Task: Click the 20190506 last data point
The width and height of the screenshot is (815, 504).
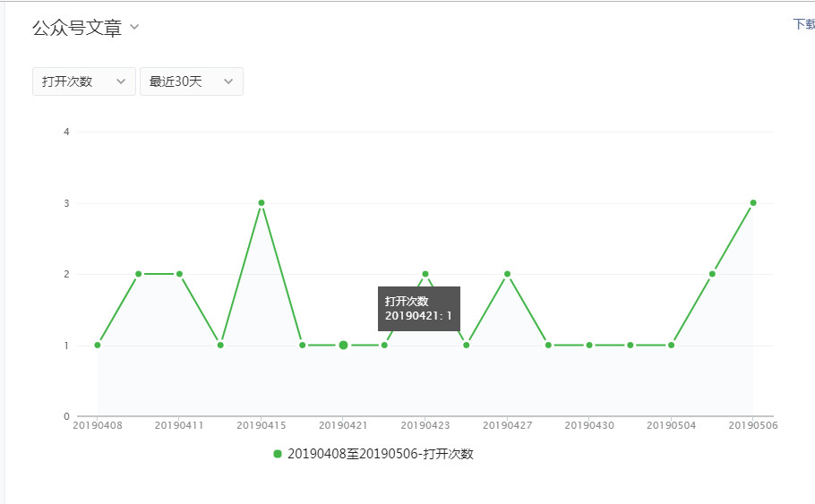Action: pos(753,202)
